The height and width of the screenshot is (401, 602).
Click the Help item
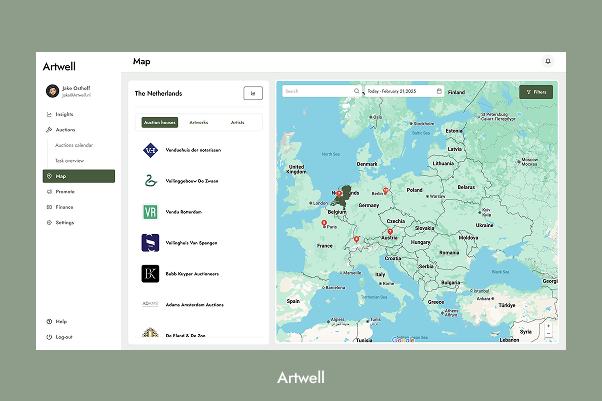pos(61,322)
